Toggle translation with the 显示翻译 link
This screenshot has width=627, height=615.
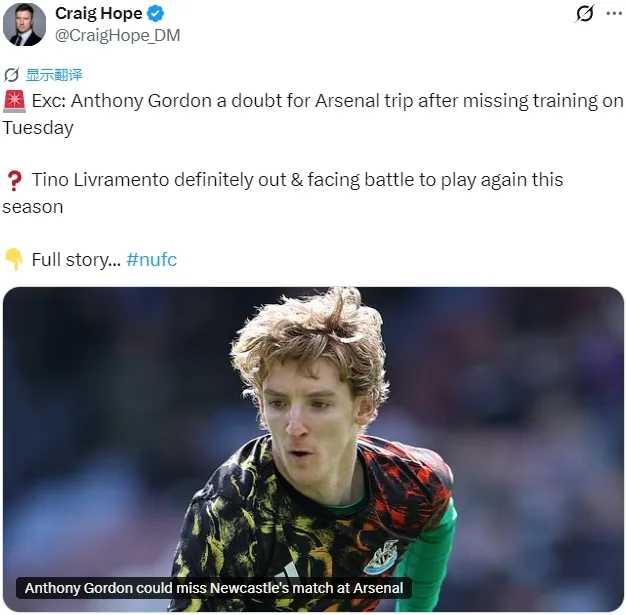[54, 74]
